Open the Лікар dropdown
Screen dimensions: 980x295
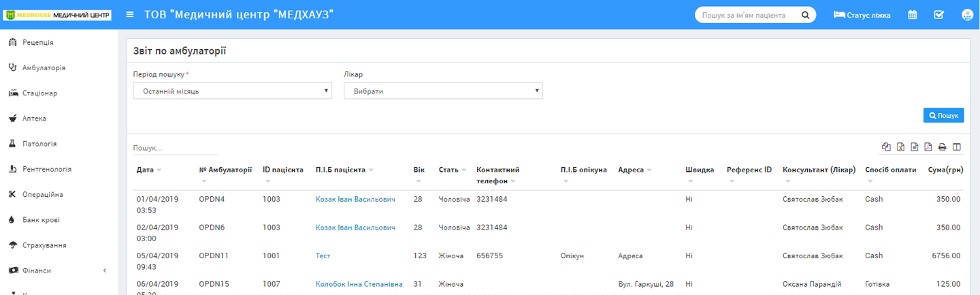coord(443,91)
